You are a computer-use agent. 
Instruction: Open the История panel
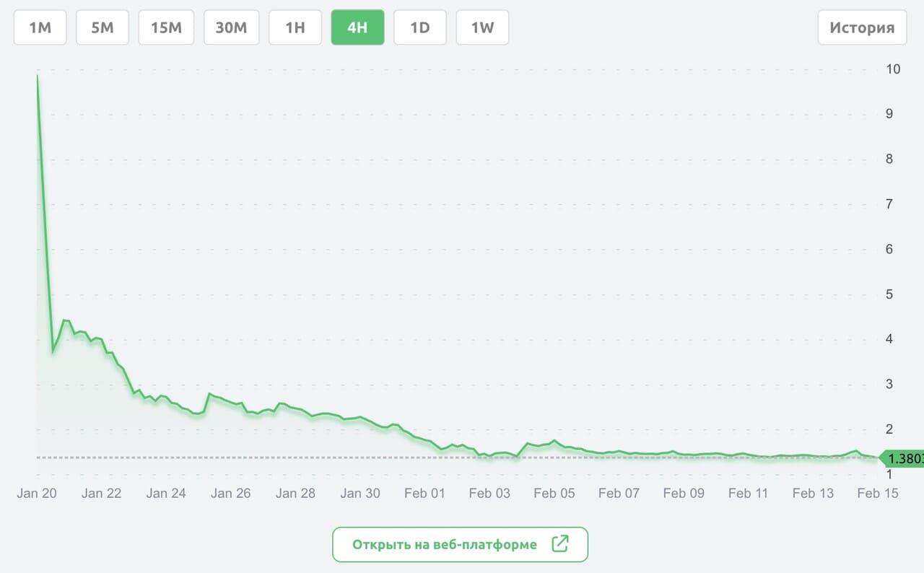(862, 27)
